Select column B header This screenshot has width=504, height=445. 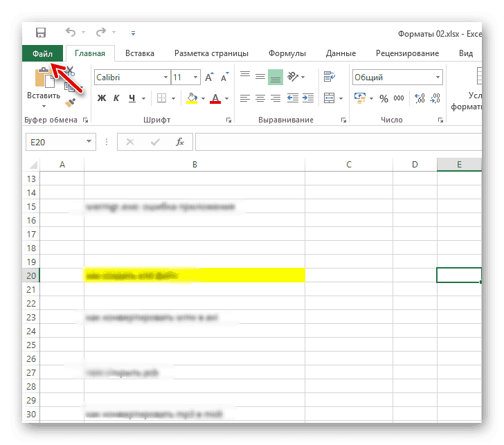click(x=195, y=165)
